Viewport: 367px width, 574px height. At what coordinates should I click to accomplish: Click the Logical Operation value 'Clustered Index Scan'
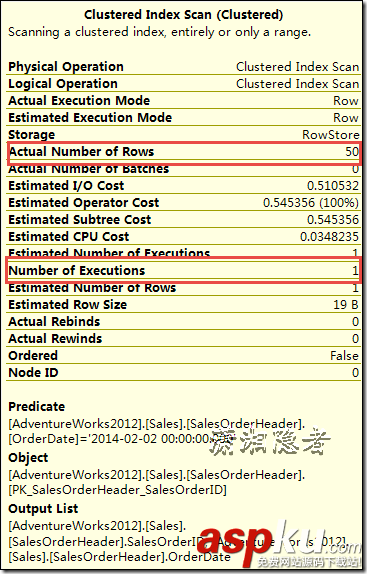(x=297, y=84)
